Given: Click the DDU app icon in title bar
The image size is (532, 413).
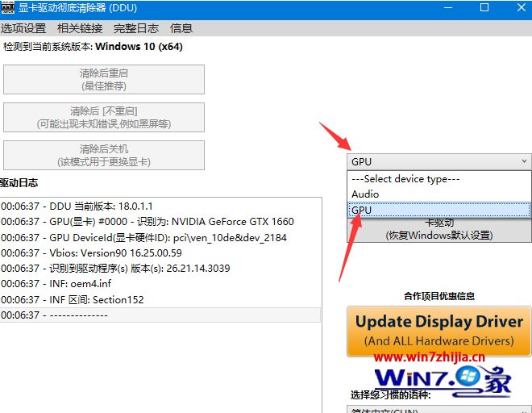Looking at the screenshot, I should (7, 7).
